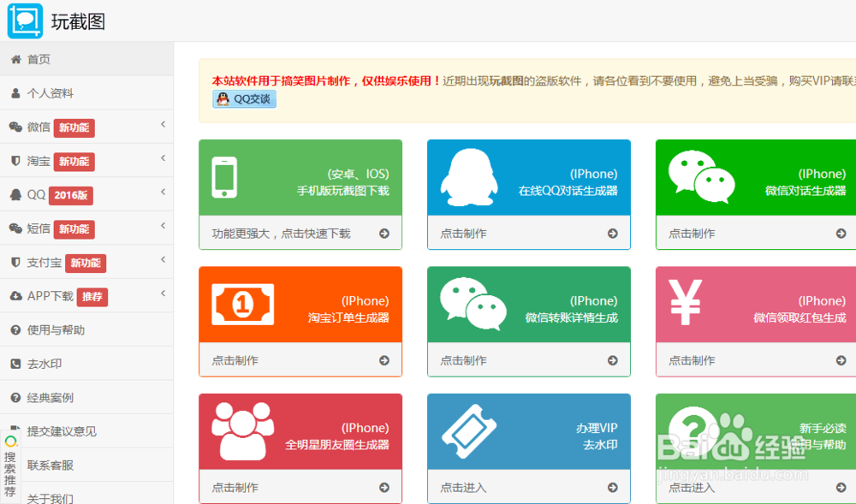This screenshot has width=856, height=504.
Task: Click the 搜索推荐 side widget
Action: [x=9, y=465]
